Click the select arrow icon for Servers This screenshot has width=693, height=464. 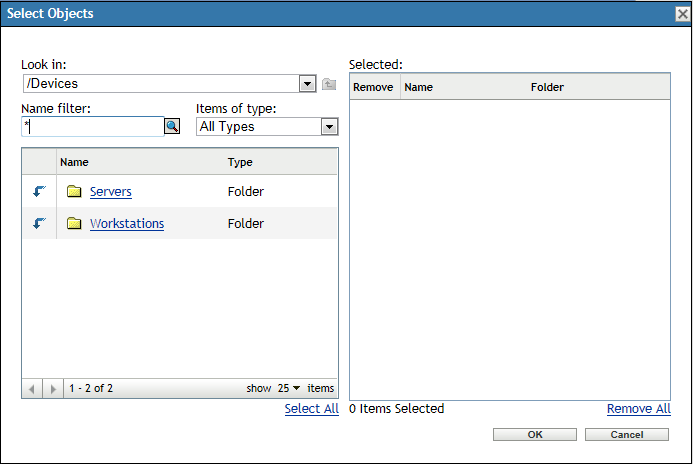click(x=40, y=191)
